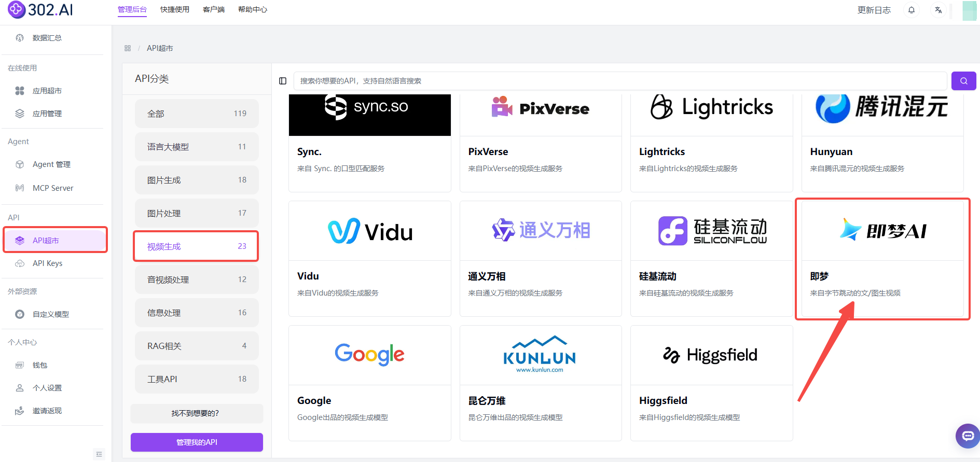
Task: Open the Sync. API card
Action: 370,143
